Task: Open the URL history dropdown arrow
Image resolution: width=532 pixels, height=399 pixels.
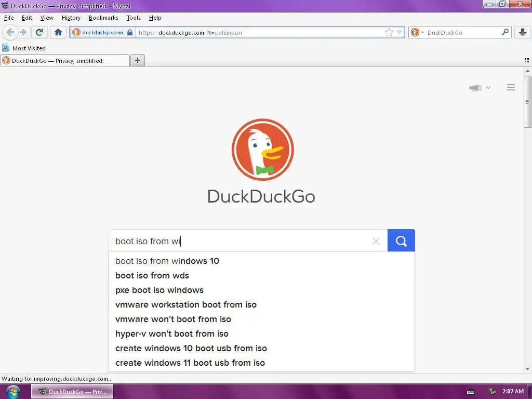Action: [x=400, y=33]
